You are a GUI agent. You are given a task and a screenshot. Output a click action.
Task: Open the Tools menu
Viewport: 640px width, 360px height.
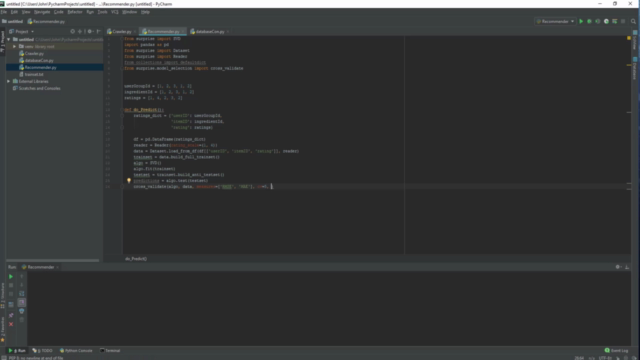pos(102,12)
